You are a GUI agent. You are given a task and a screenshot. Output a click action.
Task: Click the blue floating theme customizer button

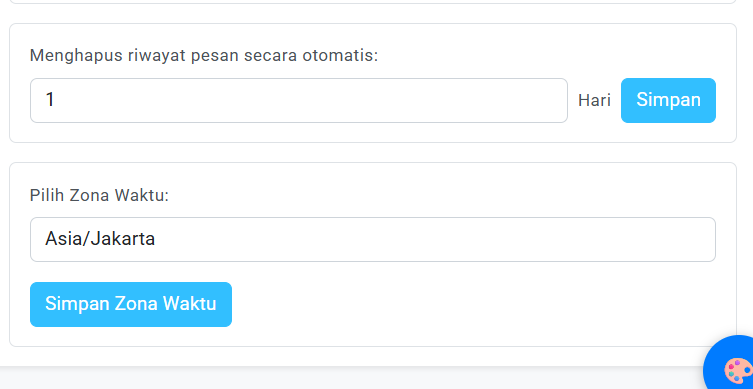[x=729, y=363]
